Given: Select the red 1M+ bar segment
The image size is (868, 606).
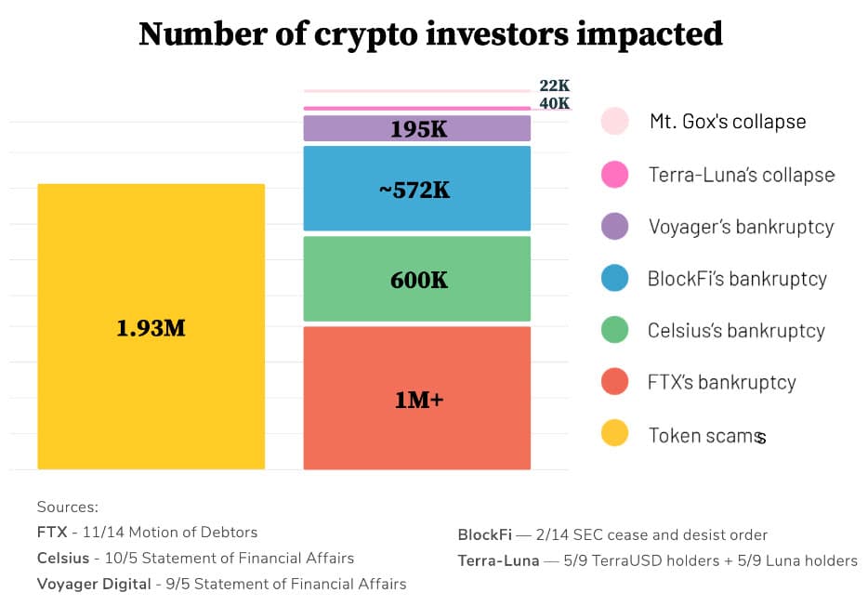Looking at the screenshot, I should 416,398.
